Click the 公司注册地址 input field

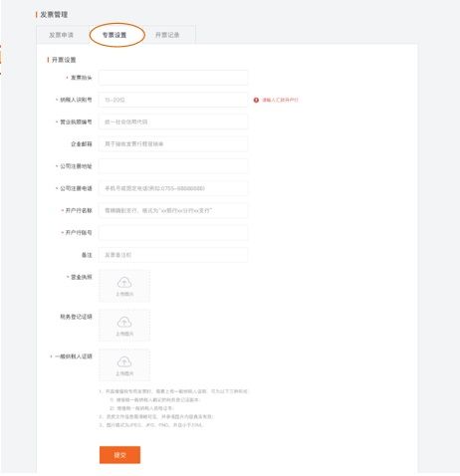pos(173,166)
